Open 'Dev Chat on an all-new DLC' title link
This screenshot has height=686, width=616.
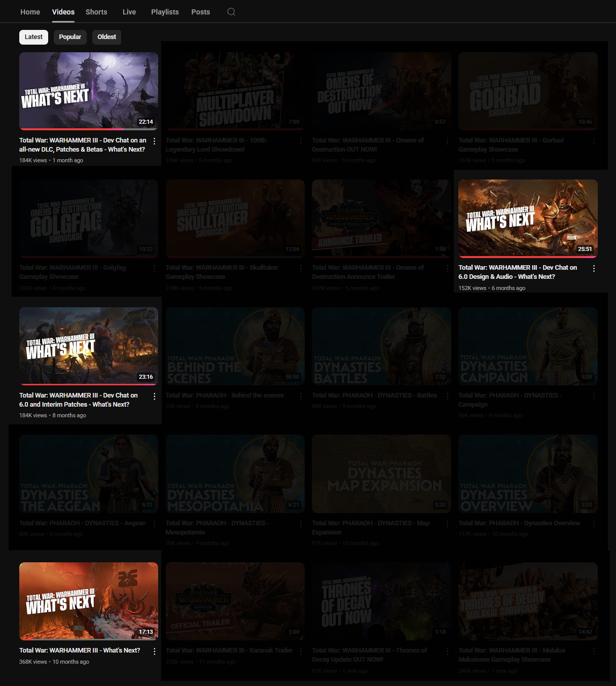(x=83, y=145)
